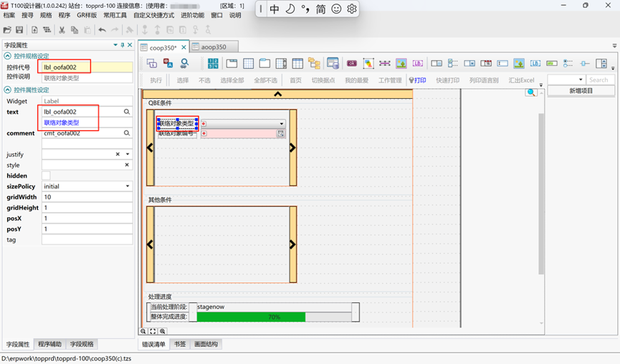Insert a green progress bar widget icon

(552, 63)
